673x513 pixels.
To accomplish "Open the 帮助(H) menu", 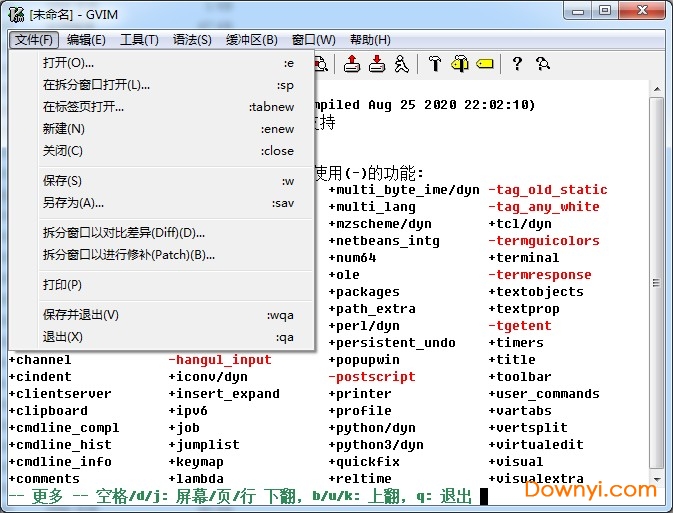I will click(370, 40).
